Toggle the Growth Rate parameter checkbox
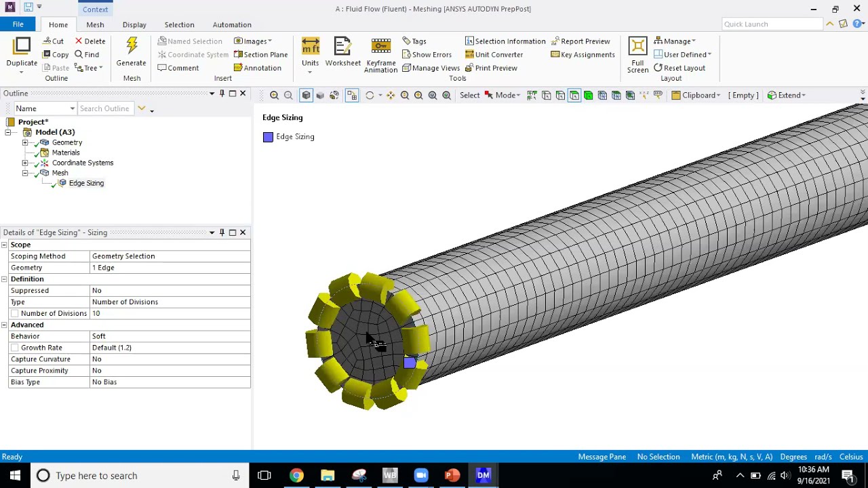868x488 pixels. click(15, 348)
